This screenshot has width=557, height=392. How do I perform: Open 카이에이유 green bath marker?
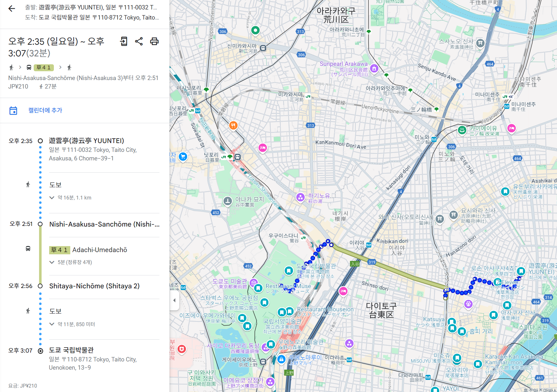[x=462, y=130]
